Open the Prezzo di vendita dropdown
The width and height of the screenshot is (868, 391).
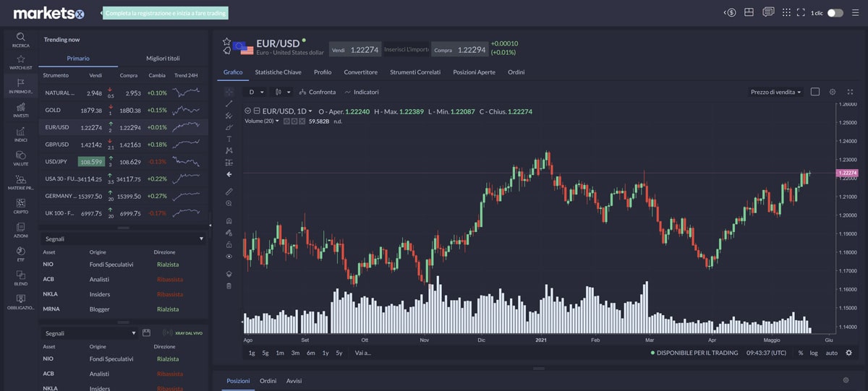[x=775, y=92]
